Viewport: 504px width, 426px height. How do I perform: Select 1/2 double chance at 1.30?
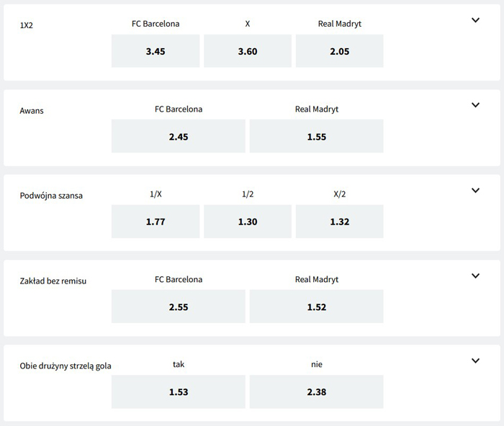point(248,222)
